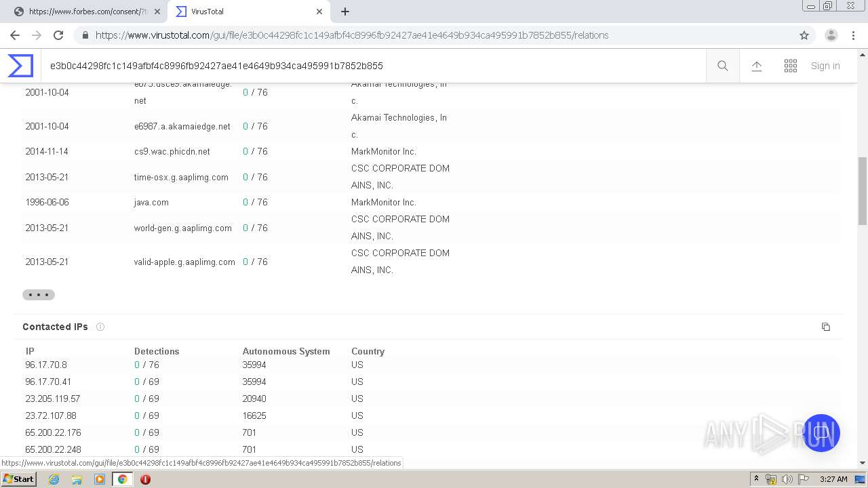Viewport: 868px width, 488px height.
Task: Click info icon next to Contacted IPs
Action: coord(100,327)
